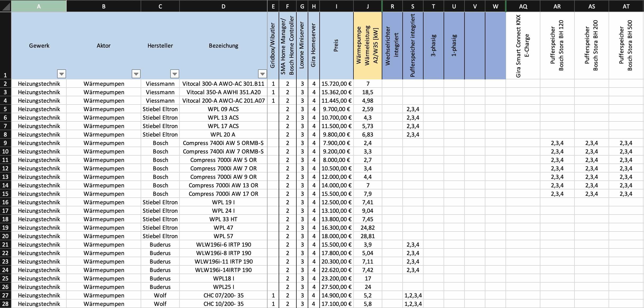Click cell Vitocal 300-A AWO-AC 301.B11
Image resolution: width=644 pixels, height=308 pixels.
(223, 84)
